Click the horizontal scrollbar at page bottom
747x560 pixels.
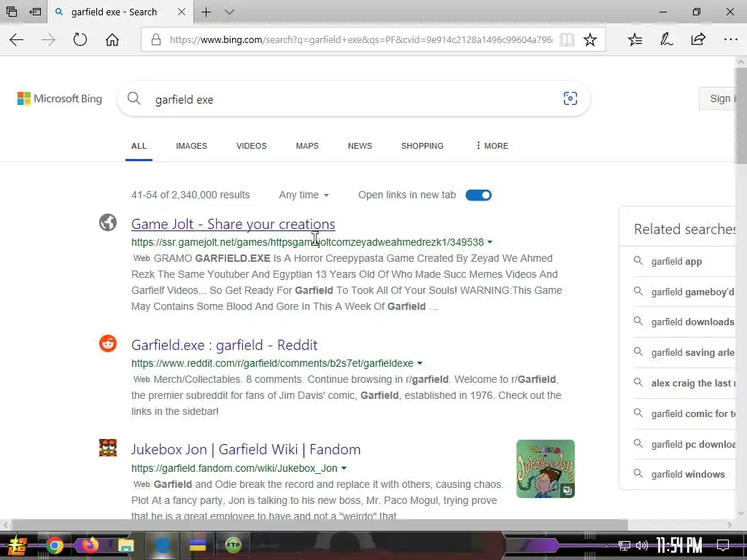point(320,525)
